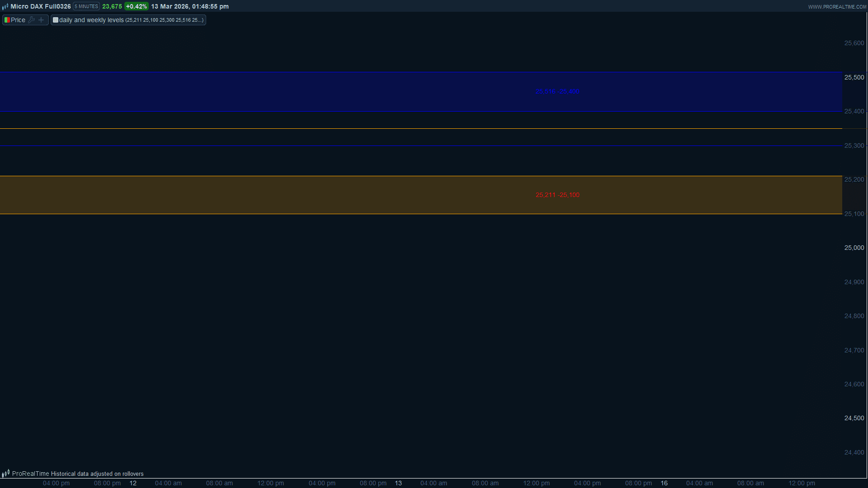Click the red 25,211 -25,100 zone label

click(557, 195)
